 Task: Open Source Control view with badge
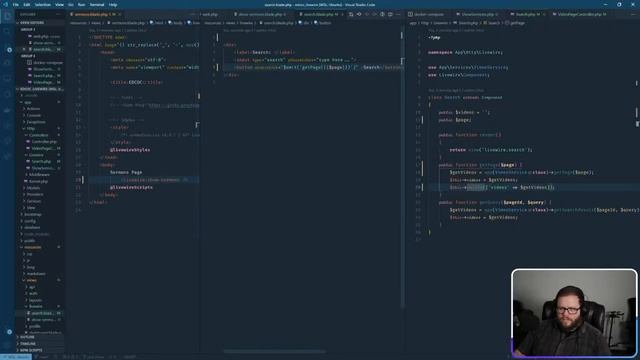7,48
